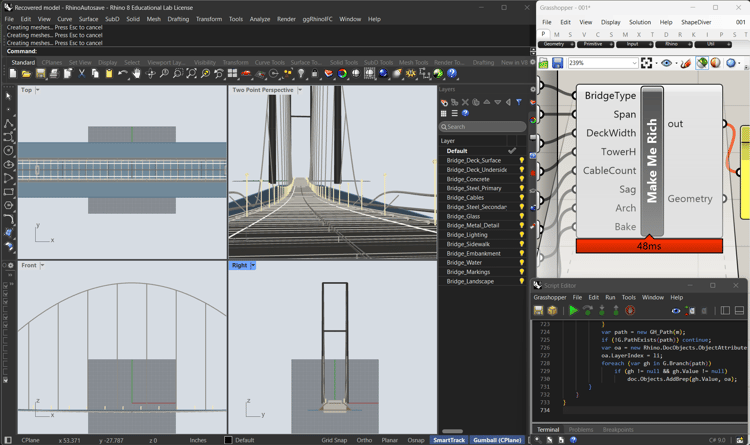750x445 pixels.
Task: Click the filter funnel icon in Layers panel
Action: coord(518,102)
